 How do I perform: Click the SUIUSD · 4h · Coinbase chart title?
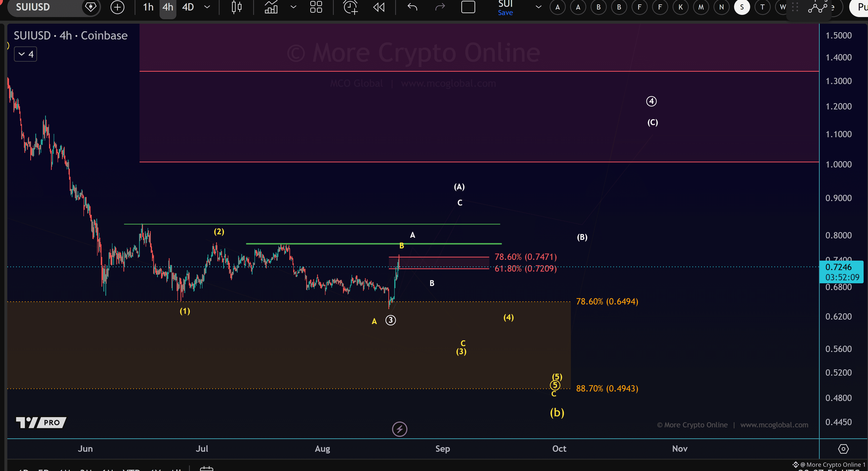click(x=71, y=35)
